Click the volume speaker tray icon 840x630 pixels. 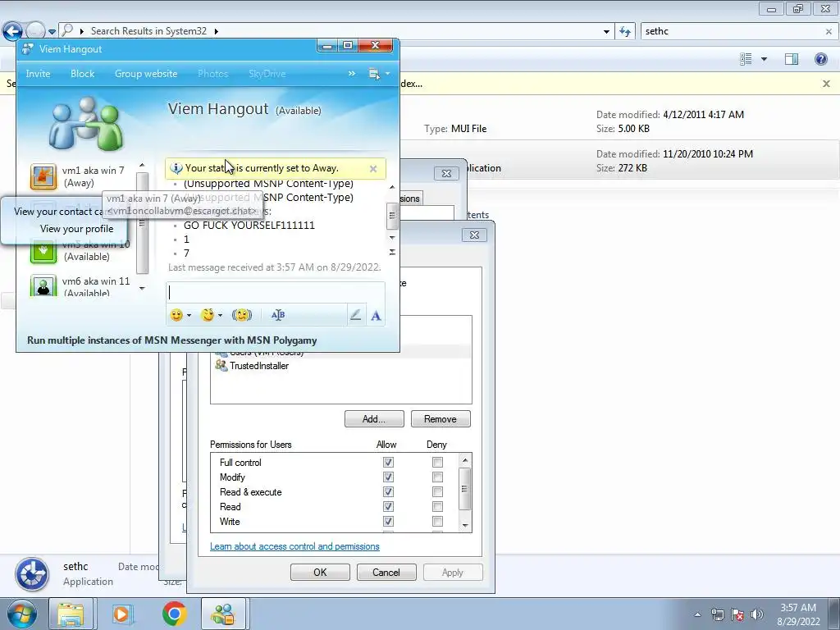click(757, 614)
